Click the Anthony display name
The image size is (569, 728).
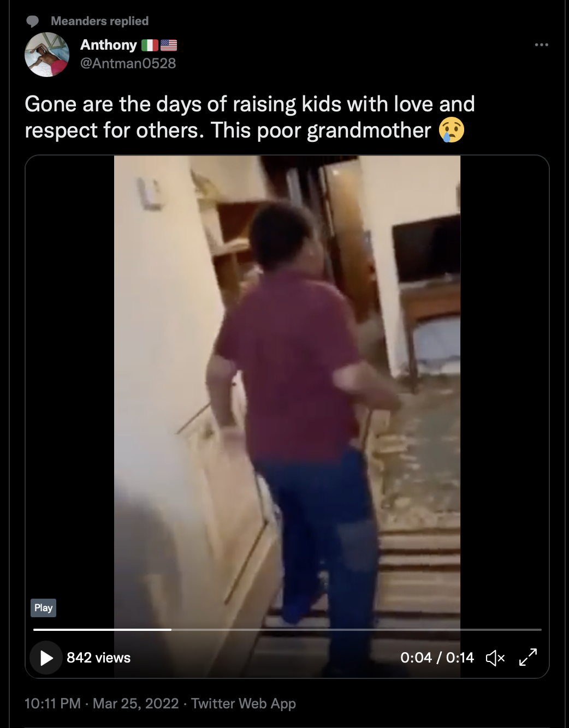point(108,45)
